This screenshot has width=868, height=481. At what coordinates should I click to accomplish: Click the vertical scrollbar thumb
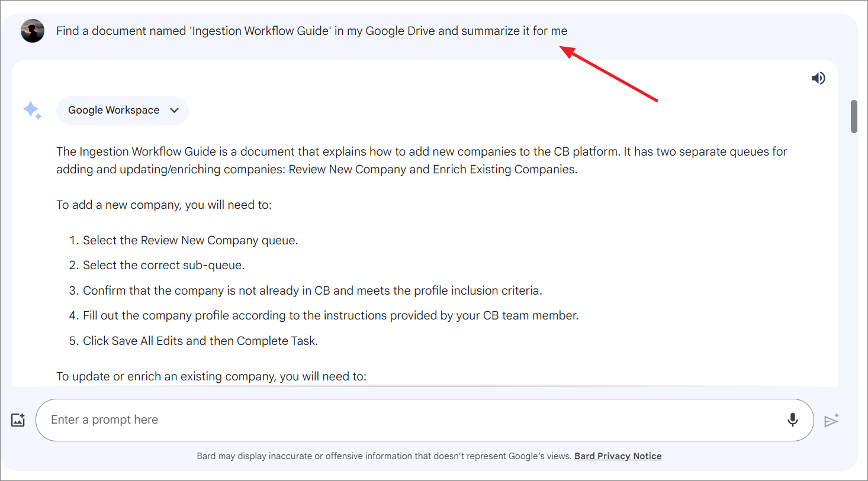[x=854, y=117]
